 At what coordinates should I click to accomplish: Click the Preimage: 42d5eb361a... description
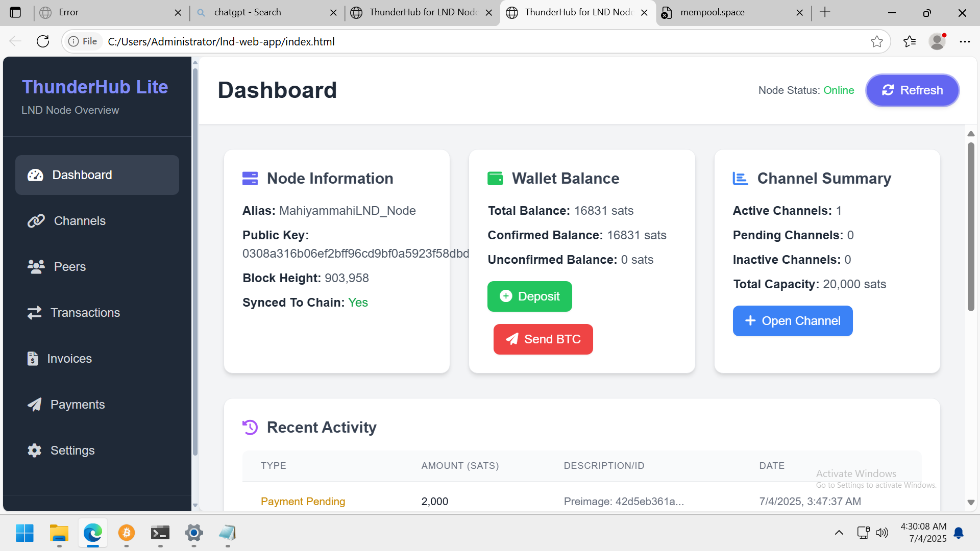624,502
